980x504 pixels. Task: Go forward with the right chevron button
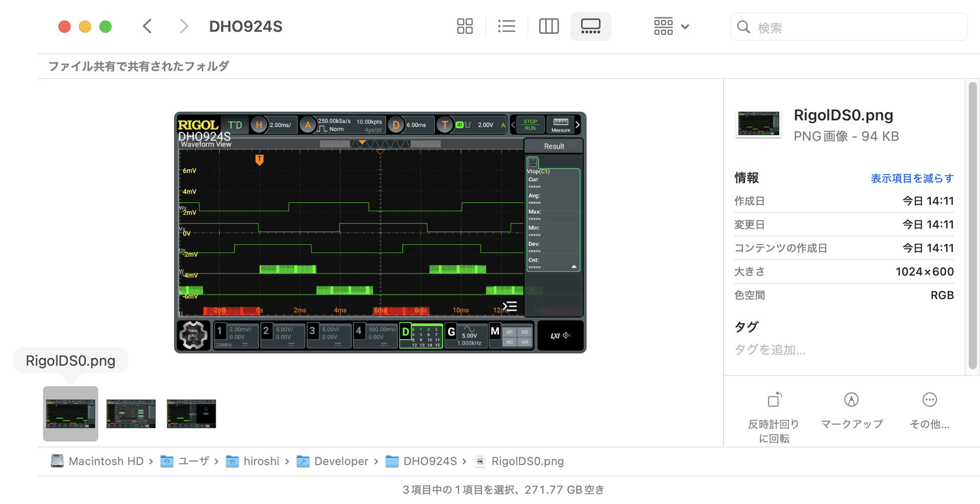pos(184,26)
